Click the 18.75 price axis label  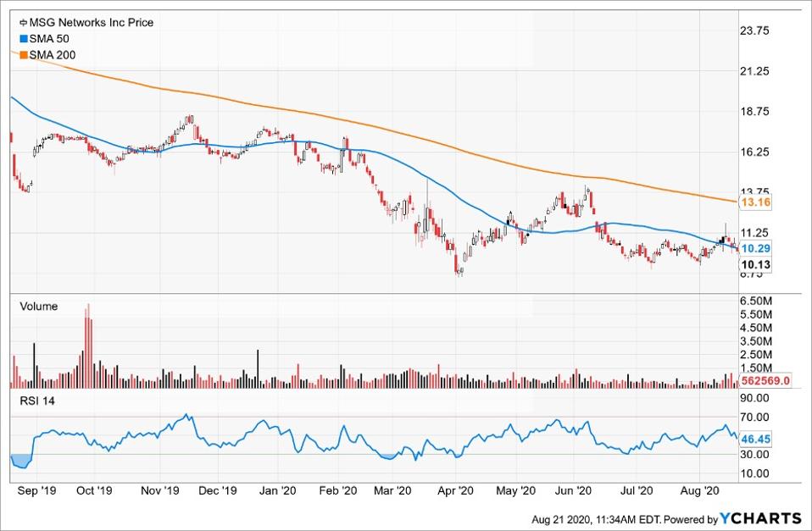point(755,111)
